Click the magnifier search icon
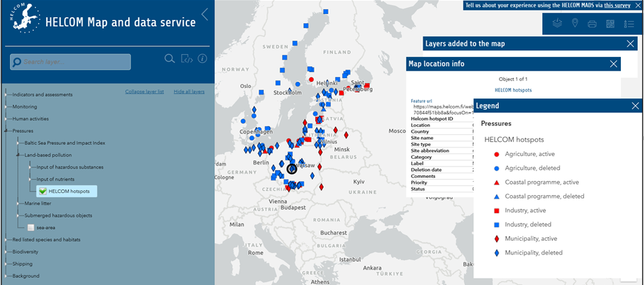Image resolution: width=644 pixels, height=285 pixels. pos(170,58)
